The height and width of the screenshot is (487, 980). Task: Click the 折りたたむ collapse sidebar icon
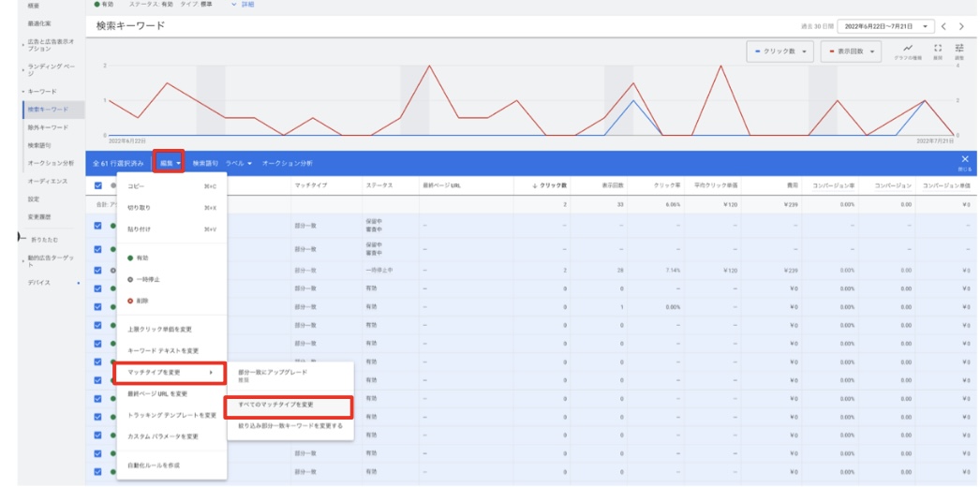(x=22, y=237)
